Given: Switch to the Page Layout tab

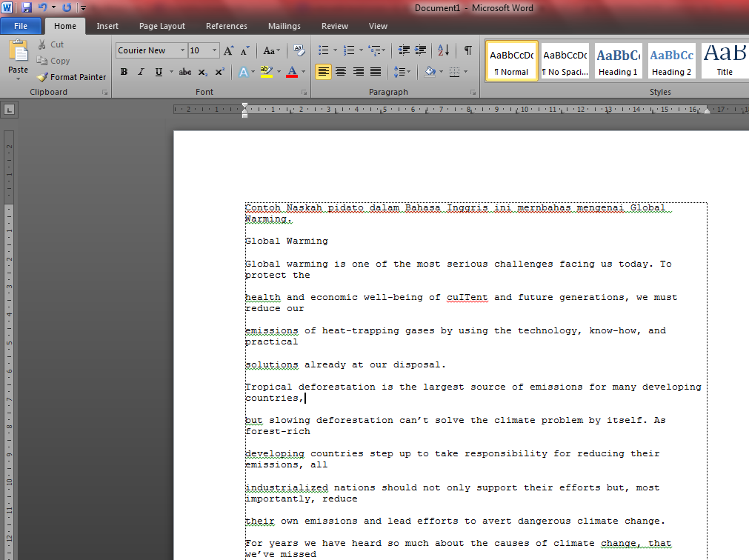Looking at the screenshot, I should coord(162,26).
